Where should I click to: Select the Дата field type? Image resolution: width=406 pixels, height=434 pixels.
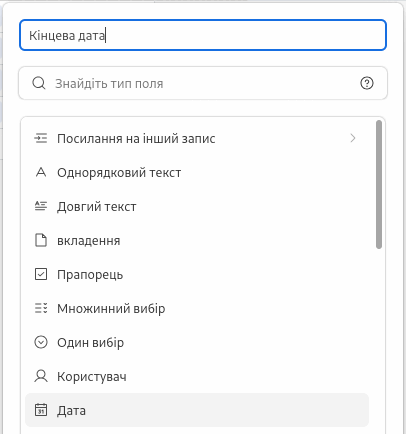tap(197, 410)
